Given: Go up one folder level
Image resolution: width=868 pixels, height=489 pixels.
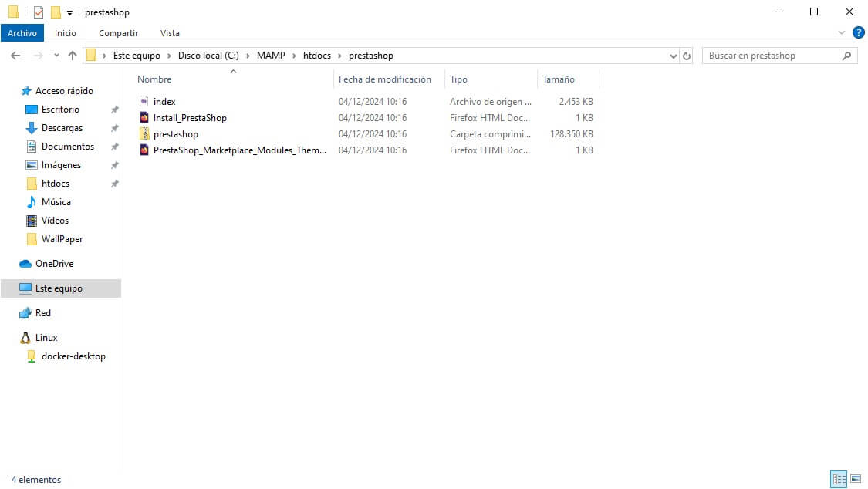Looking at the screenshot, I should click(x=73, y=56).
